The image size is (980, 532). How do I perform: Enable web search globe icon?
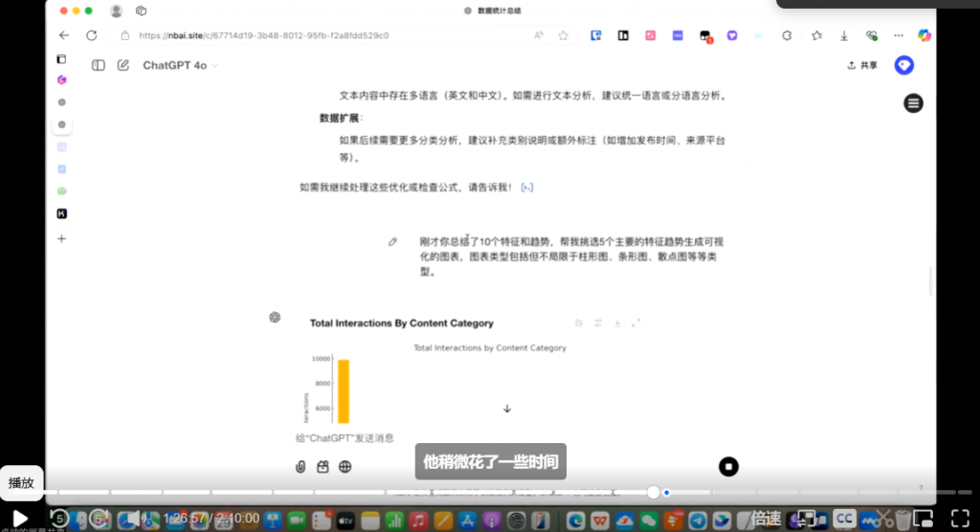tap(345, 467)
